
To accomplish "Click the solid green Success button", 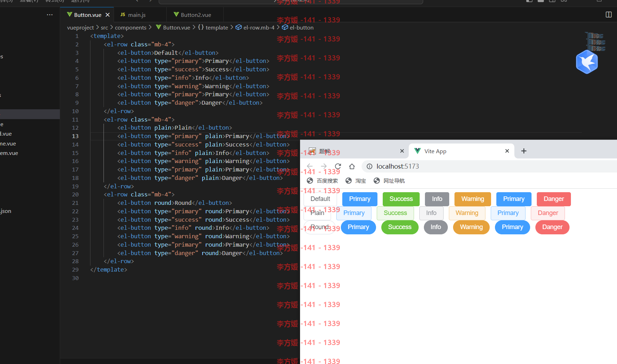I will (x=401, y=199).
